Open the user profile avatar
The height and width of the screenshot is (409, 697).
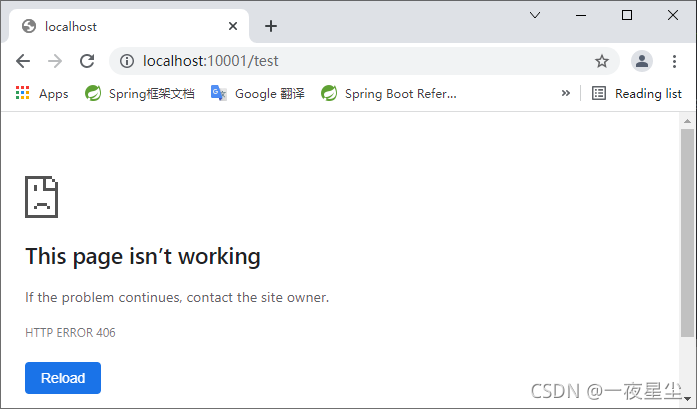point(642,61)
